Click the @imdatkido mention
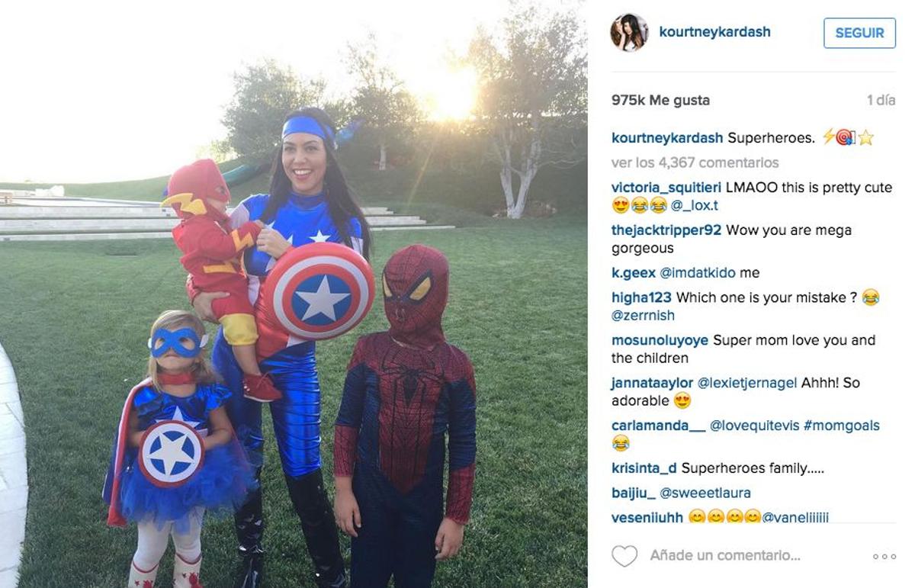This screenshot has width=915, height=588. click(x=698, y=273)
